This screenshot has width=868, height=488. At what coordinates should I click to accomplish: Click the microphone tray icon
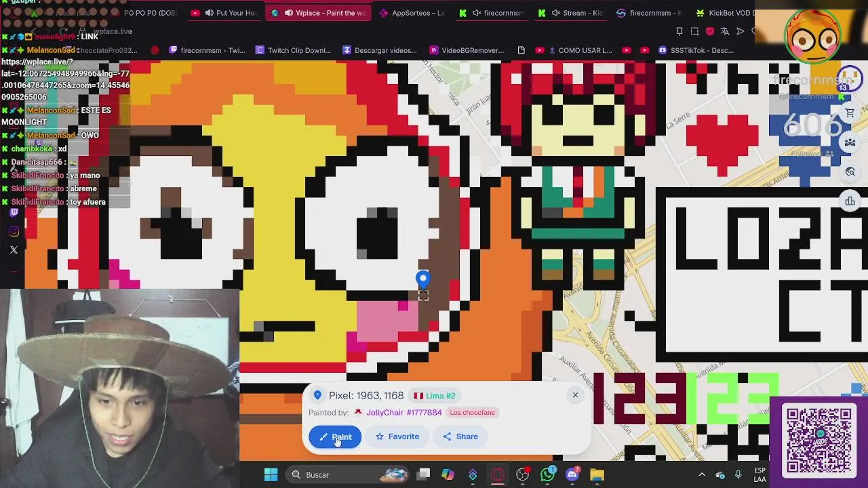[738, 474]
